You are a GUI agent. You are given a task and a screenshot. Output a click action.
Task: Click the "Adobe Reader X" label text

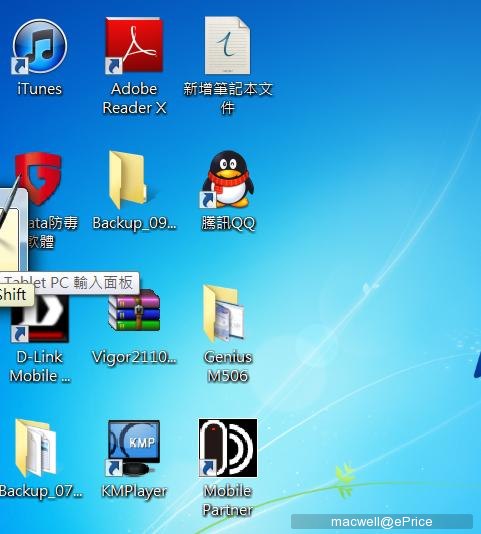tap(134, 98)
